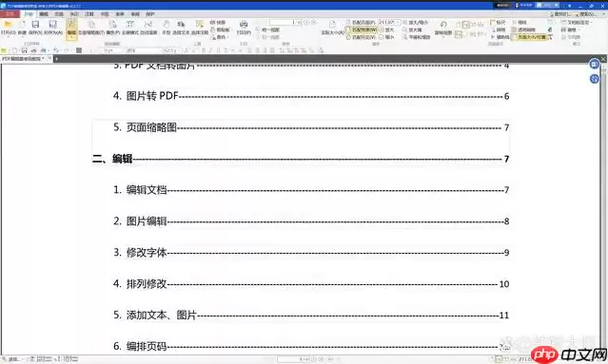
Task: Click the vertical scrollbar on right
Action: click(603, 209)
